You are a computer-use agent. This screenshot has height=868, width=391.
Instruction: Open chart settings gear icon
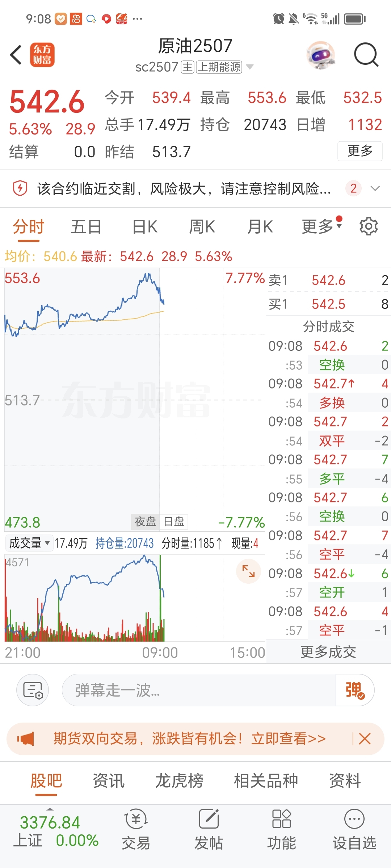[x=369, y=226]
